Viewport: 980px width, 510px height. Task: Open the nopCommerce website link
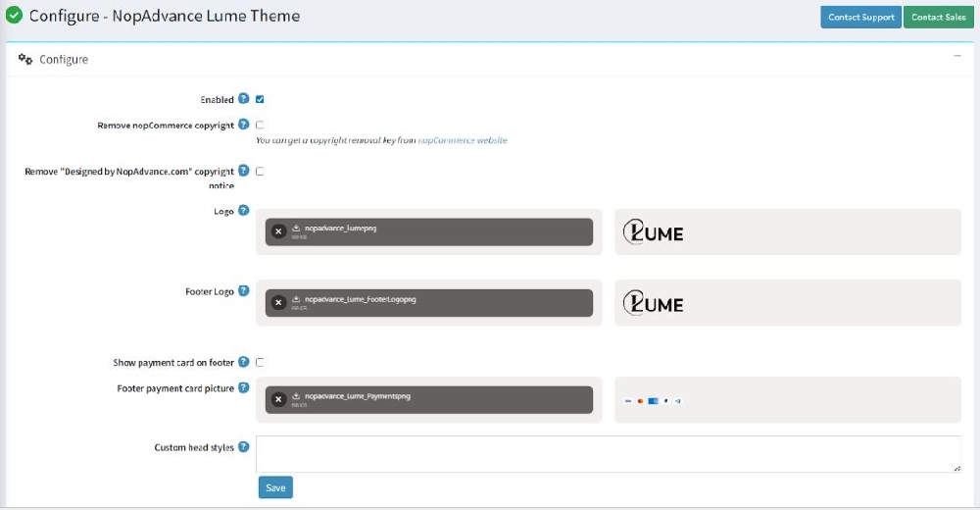[463, 140]
